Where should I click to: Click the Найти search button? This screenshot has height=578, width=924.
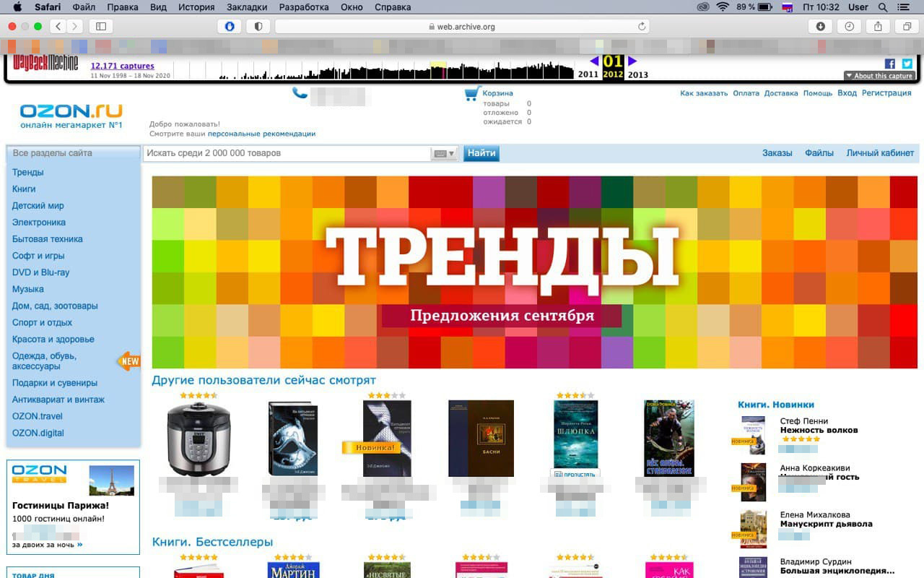tap(481, 153)
